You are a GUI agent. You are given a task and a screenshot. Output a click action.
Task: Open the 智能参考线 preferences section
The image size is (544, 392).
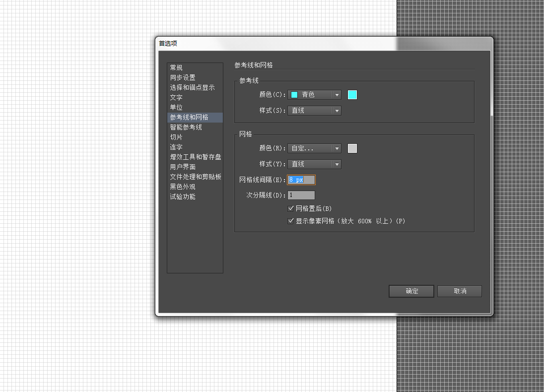pos(186,127)
